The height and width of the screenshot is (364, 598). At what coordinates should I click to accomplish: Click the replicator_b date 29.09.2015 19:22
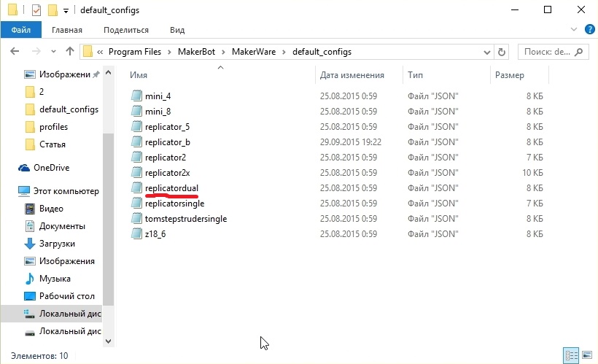[351, 142]
